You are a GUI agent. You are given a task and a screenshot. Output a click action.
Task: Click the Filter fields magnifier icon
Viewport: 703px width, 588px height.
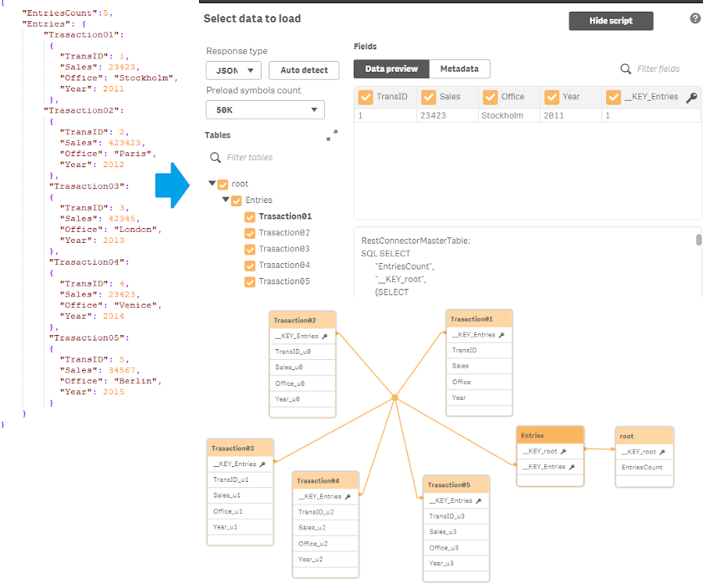(626, 69)
